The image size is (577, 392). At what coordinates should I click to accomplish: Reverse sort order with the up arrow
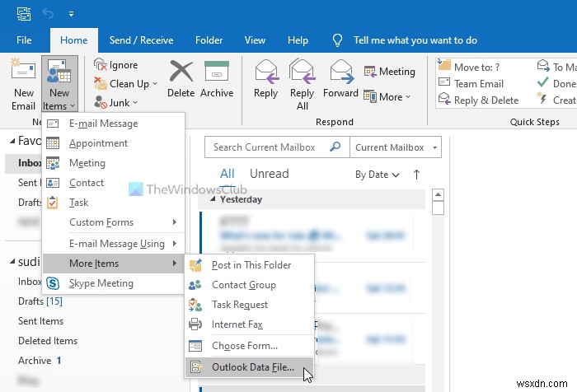pos(416,175)
